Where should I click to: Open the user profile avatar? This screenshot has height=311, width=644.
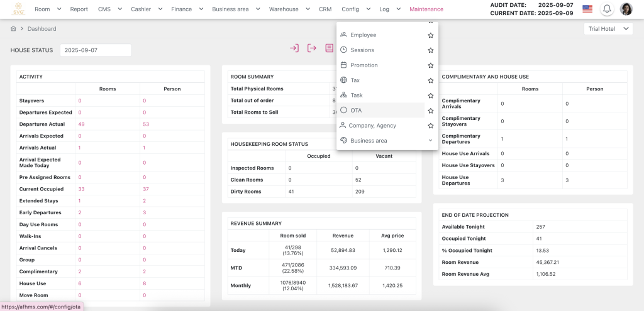(x=626, y=9)
